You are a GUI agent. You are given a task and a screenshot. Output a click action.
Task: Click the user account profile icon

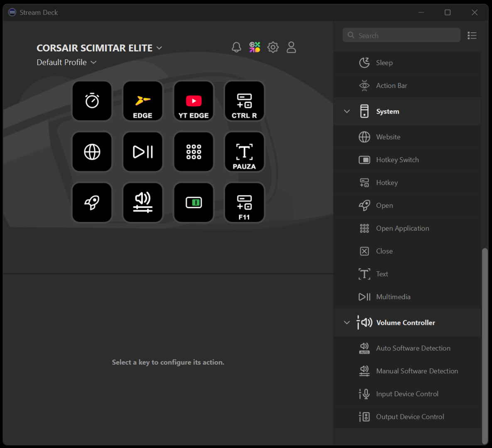tap(291, 47)
